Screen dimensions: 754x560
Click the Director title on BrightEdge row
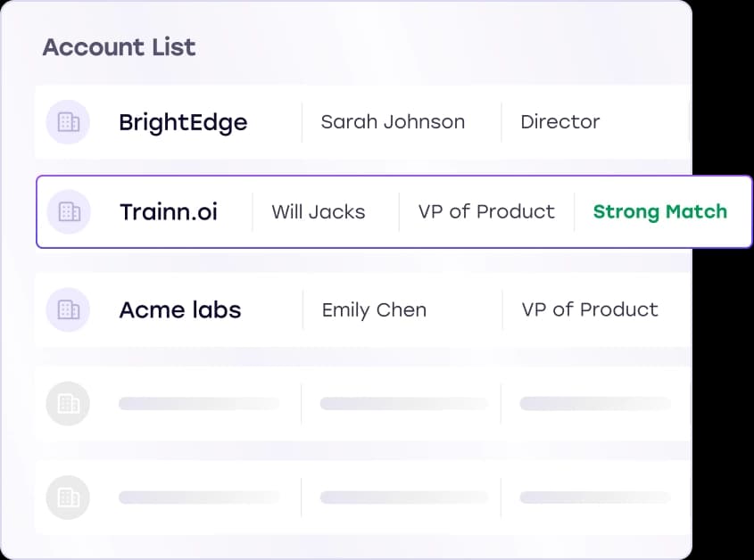click(x=560, y=121)
